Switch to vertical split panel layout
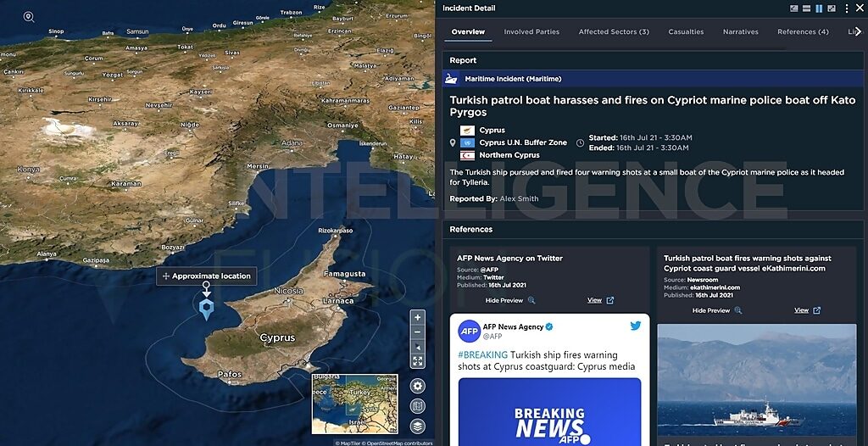 coord(819,8)
